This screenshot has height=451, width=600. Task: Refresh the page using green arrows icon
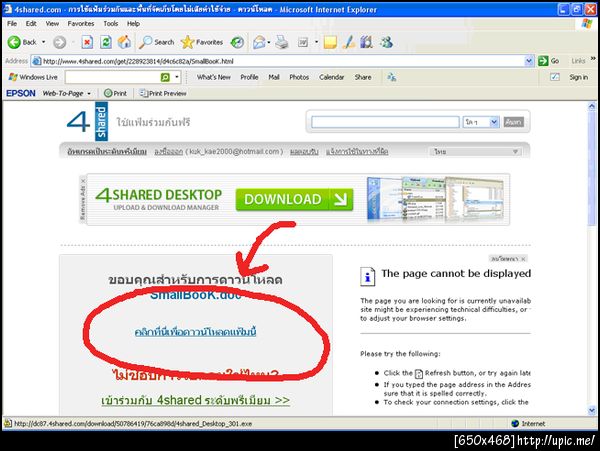click(106, 42)
